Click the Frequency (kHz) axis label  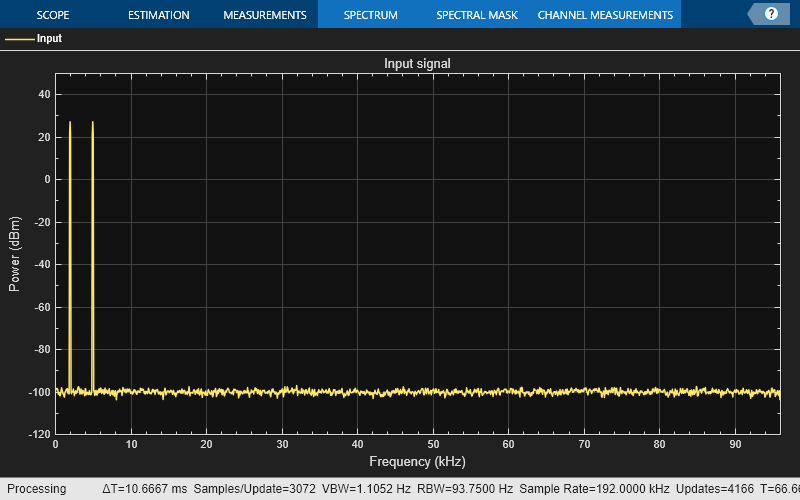click(x=417, y=461)
